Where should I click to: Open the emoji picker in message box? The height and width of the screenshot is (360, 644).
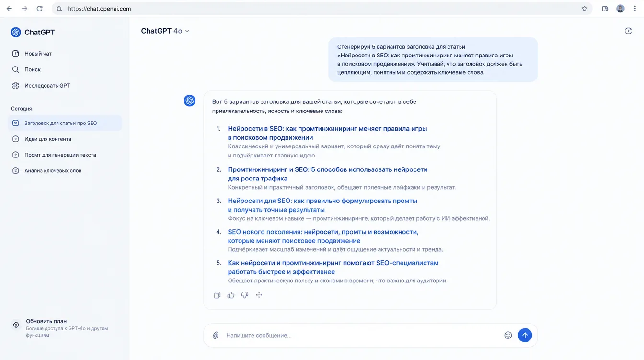pyautogui.click(x=508, y=335)
